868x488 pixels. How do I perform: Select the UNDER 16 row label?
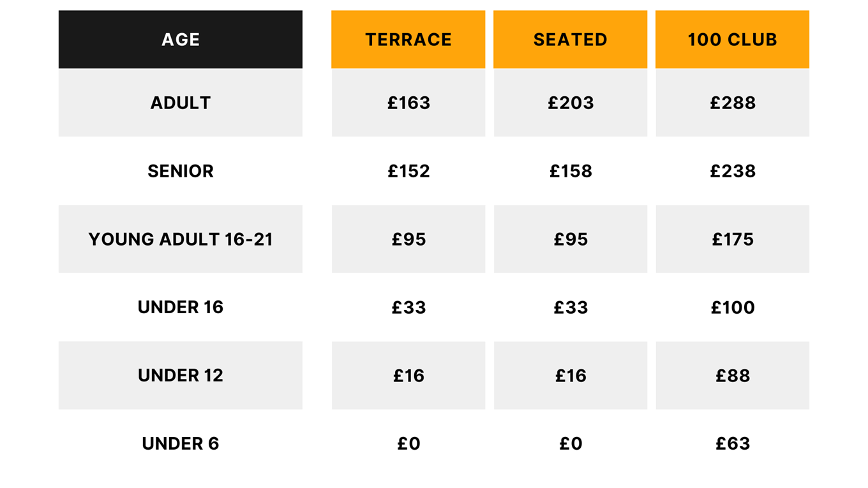point(181,307)
